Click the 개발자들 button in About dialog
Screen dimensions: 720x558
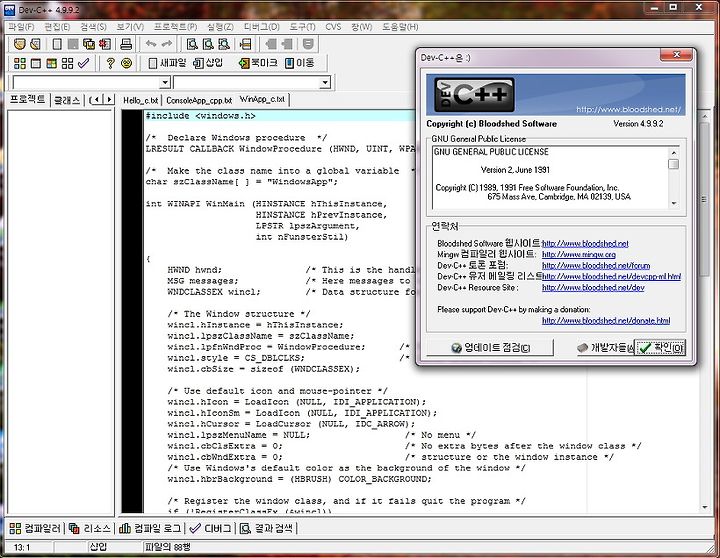click(x=605, y=348)
